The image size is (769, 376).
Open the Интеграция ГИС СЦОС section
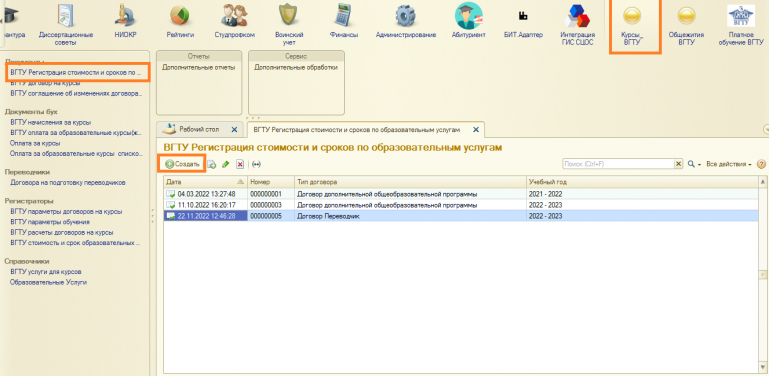click(x=577, y=25)
